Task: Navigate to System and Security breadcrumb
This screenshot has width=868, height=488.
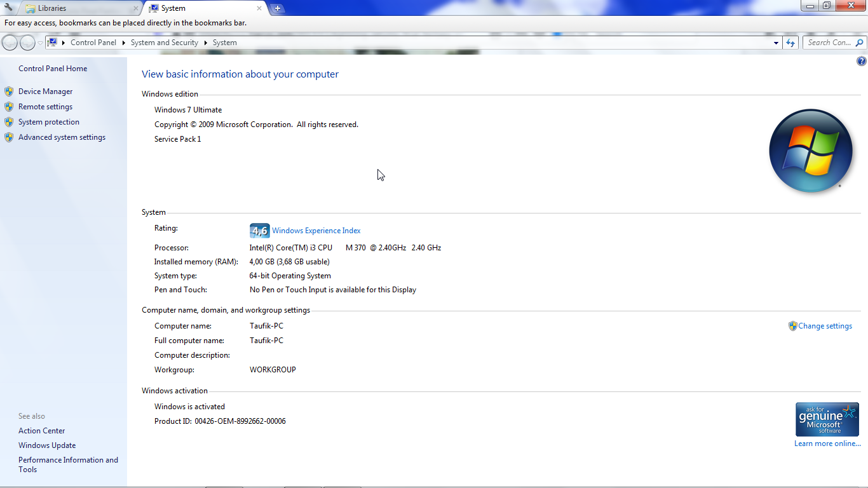Action: tap(165, 43)
